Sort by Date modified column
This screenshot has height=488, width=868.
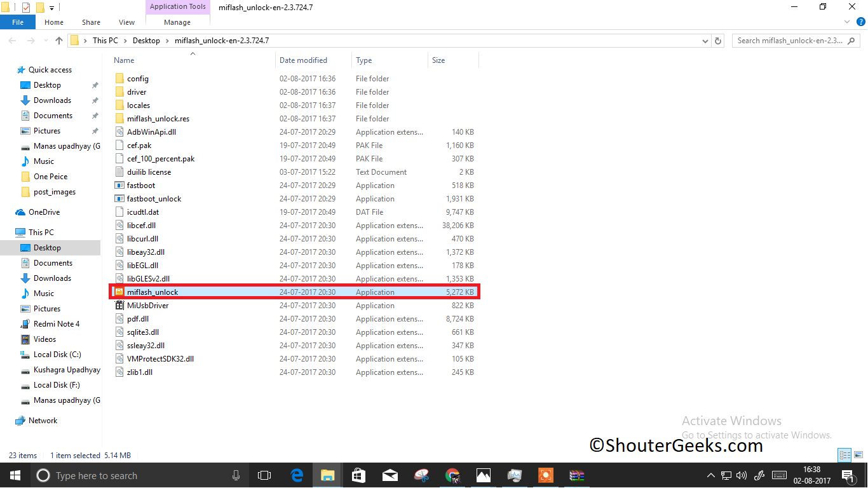tap(304, 60)
